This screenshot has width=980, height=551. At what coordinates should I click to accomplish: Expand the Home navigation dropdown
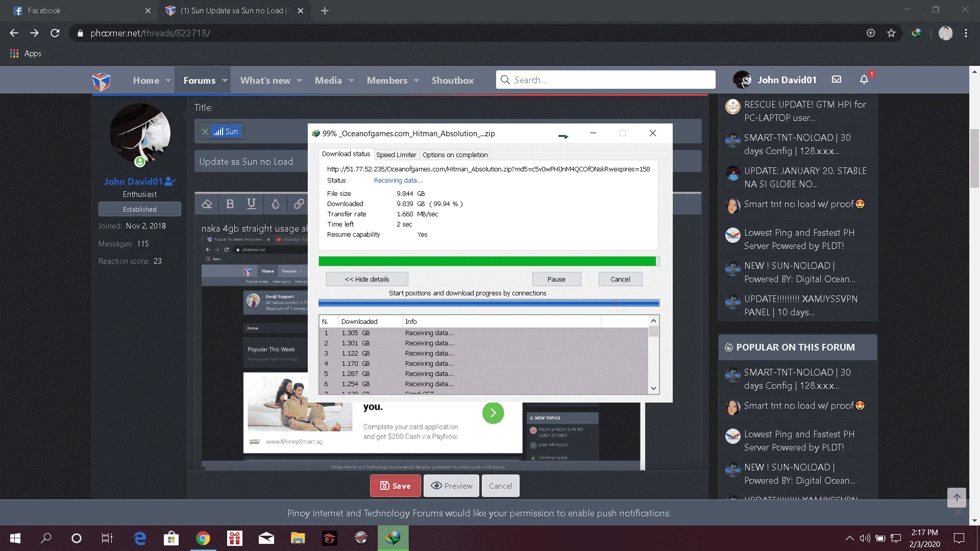168,81
